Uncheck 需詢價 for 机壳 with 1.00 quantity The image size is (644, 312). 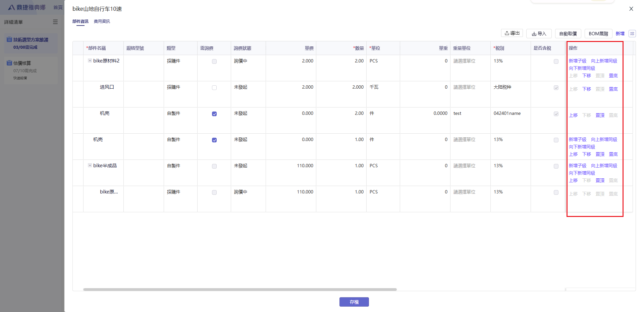pyautogui.click(x=214, y=140)
